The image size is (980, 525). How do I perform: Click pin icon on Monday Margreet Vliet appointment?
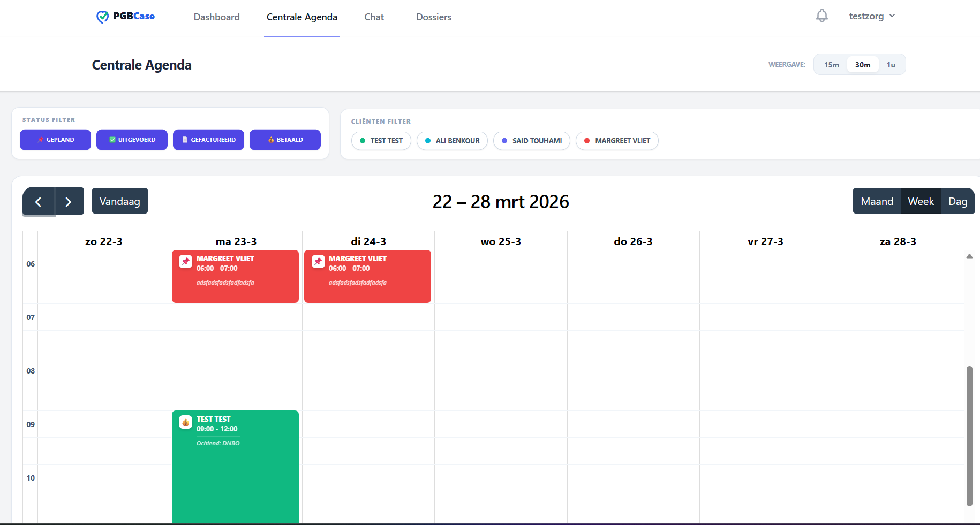pos(186,262)
